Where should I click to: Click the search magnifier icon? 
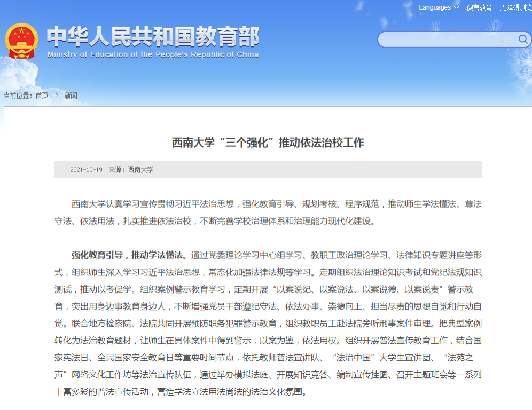(522, 39)
